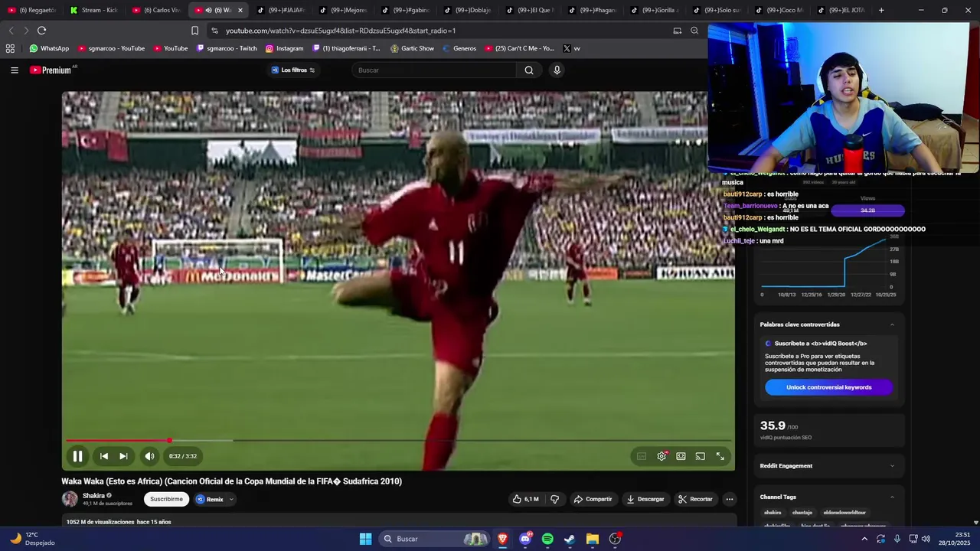The image size is (980, 551).
Task: Bookmark this page in the address bar
Action: tap(194, 31)
